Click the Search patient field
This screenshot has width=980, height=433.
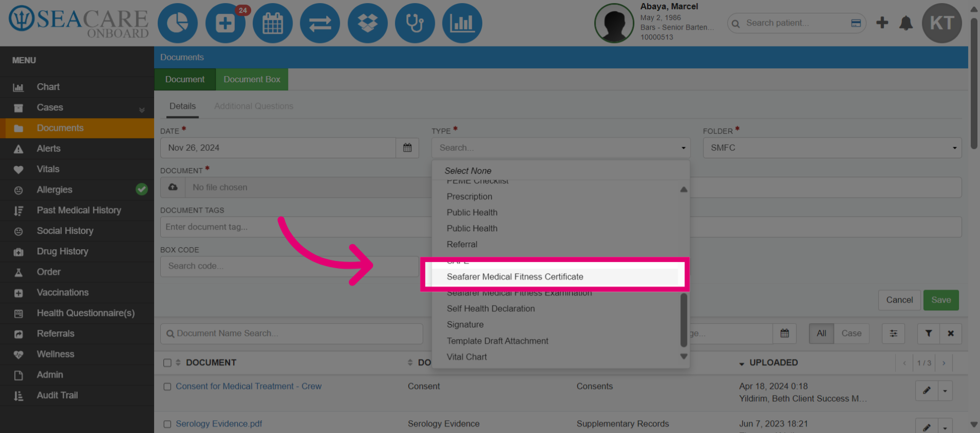[795, 23]
